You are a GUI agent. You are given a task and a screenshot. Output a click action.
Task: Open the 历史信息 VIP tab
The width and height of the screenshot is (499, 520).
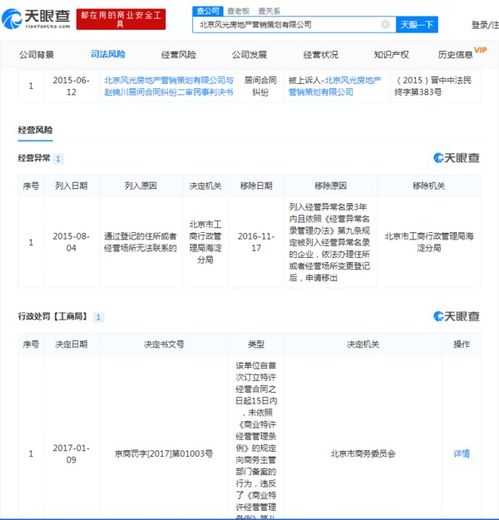point(462,54)
